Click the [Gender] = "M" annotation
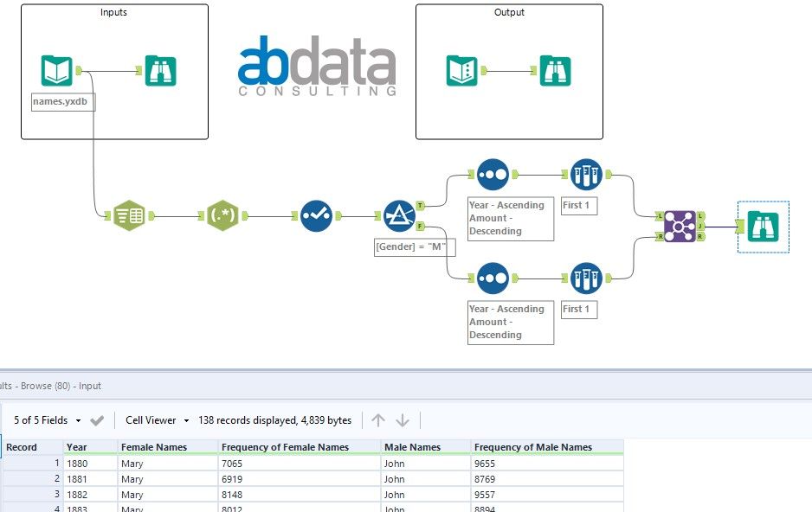Viewport: 812px width, 512px height. (x=415, y=247)
